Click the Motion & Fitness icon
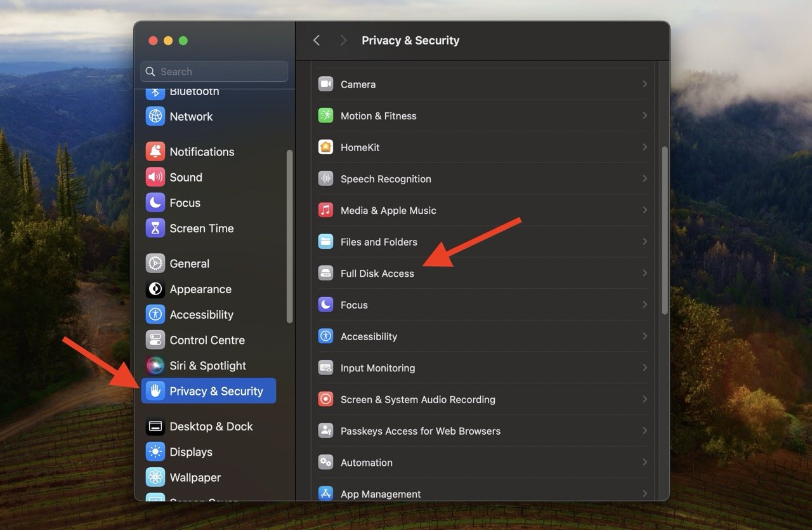The height and width of the screenshot is (530, 812). [325, 116]
